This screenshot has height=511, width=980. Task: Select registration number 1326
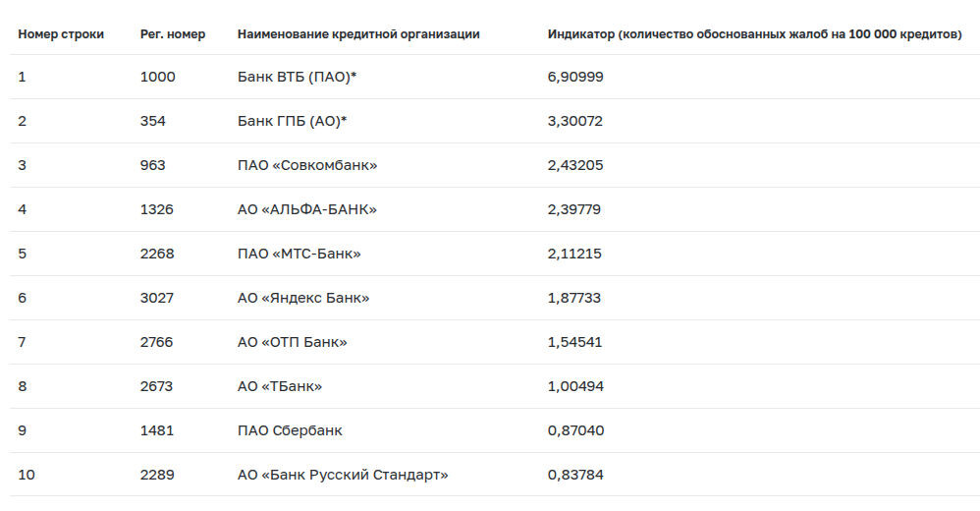[156, 209]
